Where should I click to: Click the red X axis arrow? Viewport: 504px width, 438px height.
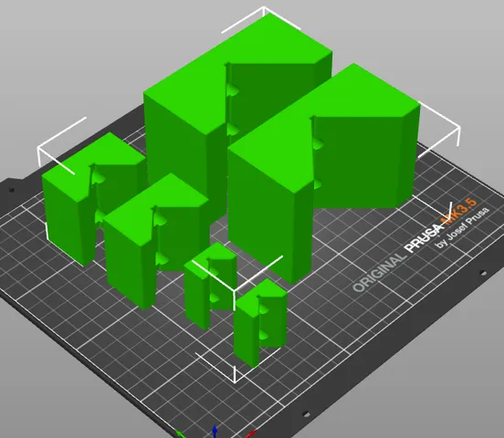click(x=251, y=433)
